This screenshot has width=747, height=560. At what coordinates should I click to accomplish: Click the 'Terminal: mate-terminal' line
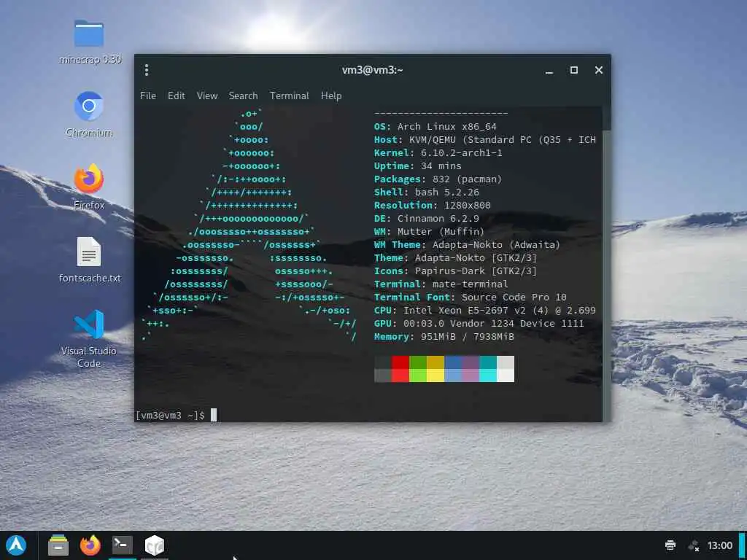441,284
